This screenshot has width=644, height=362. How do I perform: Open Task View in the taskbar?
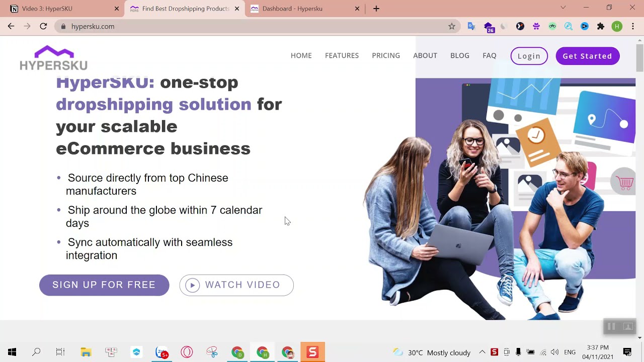point(60,352)
